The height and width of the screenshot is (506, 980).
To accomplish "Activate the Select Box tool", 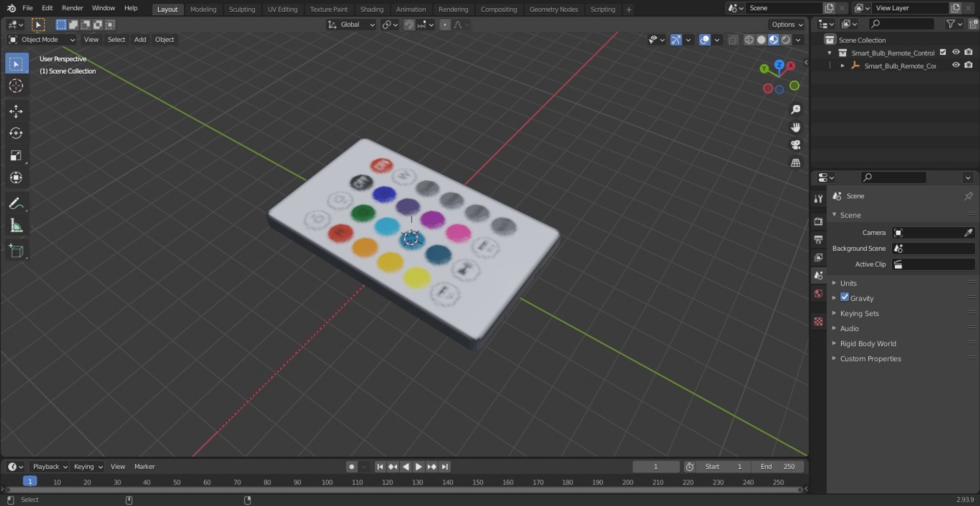I will coord(16,64).
